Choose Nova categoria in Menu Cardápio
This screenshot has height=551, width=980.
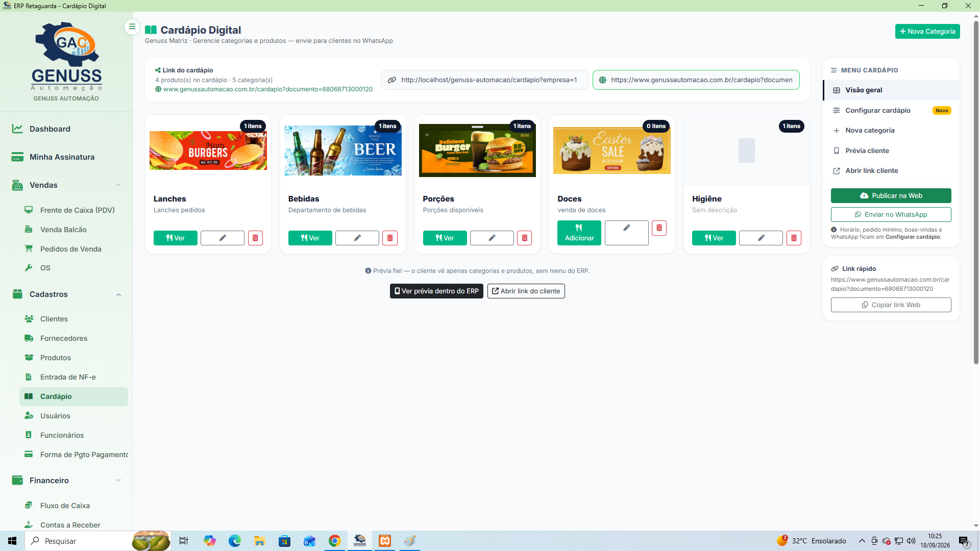pos(891,131)
